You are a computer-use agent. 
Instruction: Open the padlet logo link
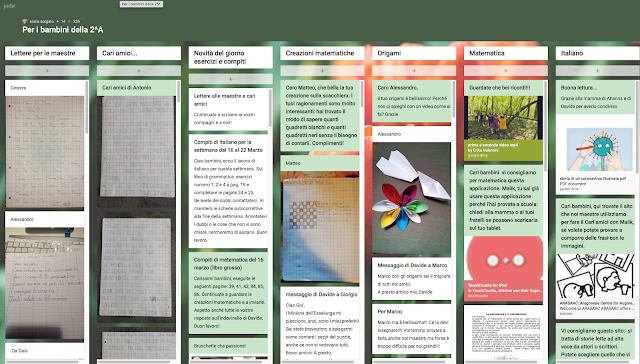click(x=9, y=6)
